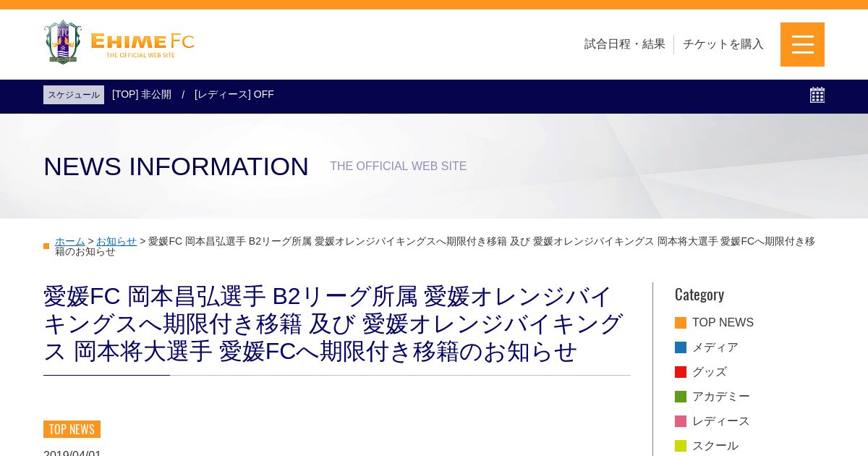Image resolution: width=868 pixels, height=456 pixels.
Task: Go to チケットを購入
Action: 723,44
